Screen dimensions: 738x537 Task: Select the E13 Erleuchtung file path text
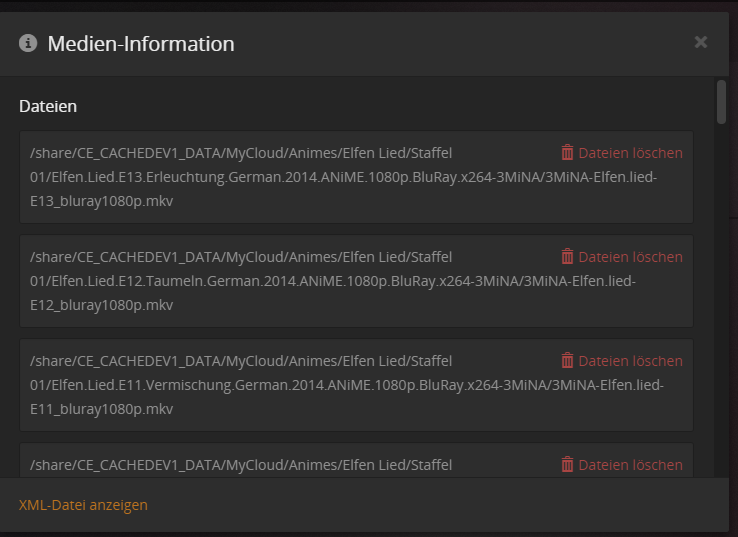(300, 177)
